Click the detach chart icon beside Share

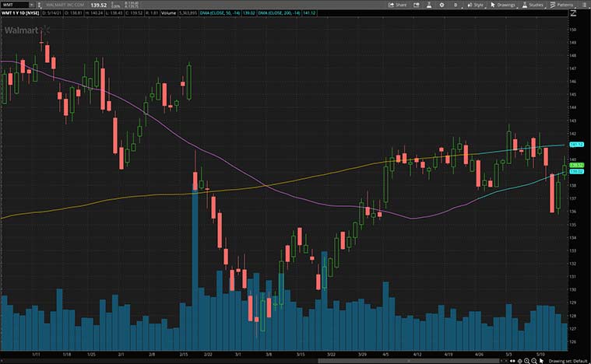[x=418, y=5]
